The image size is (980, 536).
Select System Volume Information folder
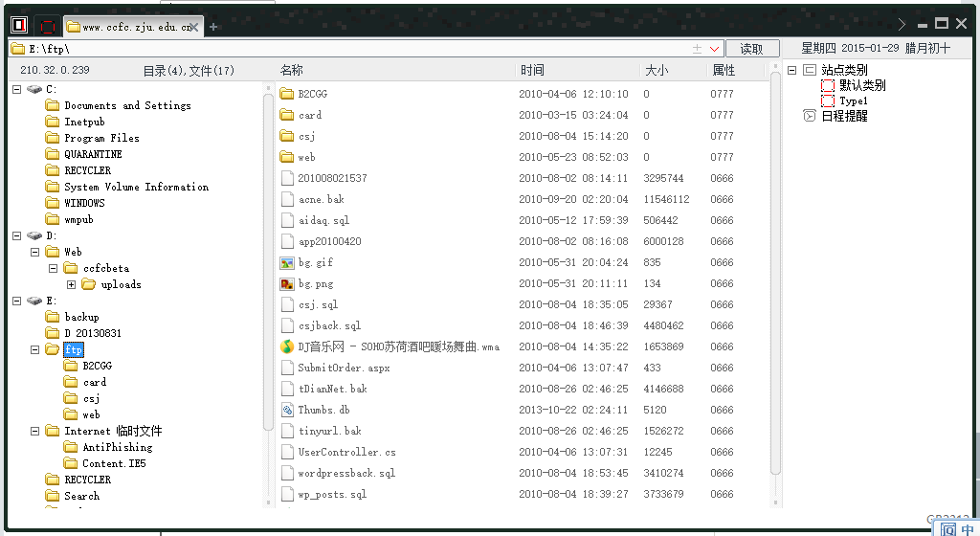coord(136,187)
